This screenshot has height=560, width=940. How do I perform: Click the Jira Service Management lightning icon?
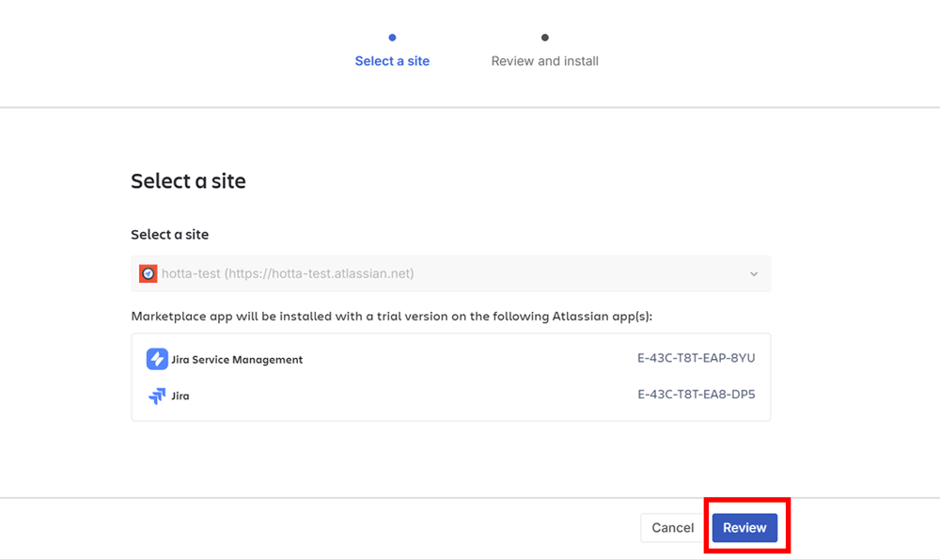pyautogui.click(x=156, y=359)
